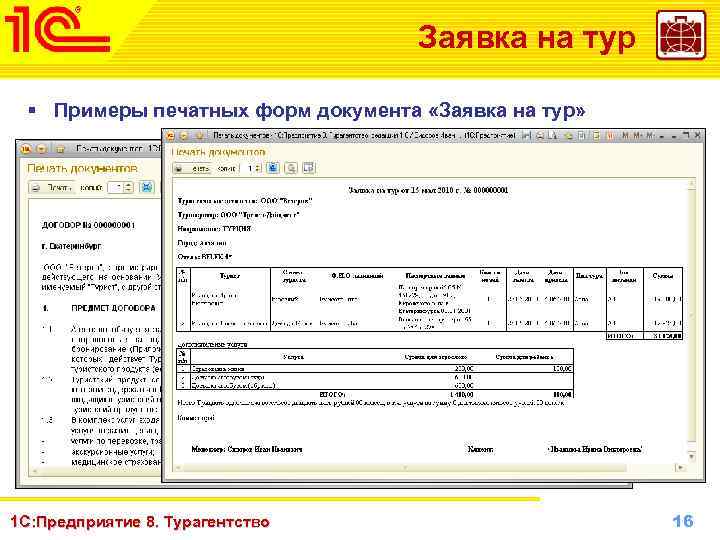
Task: Click the 'Направление: ТУРЦИЯ' line
Action: 214,229
